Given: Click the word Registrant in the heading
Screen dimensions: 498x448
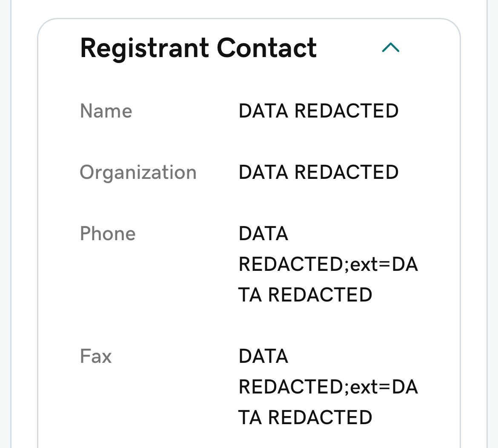Looking at the screenshot, I should pos(145,48).
